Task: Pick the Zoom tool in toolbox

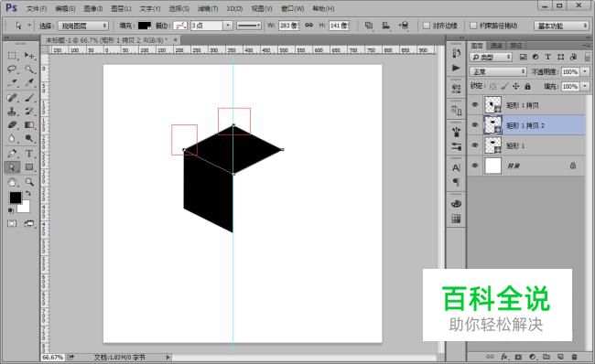Action: point(29,182)
